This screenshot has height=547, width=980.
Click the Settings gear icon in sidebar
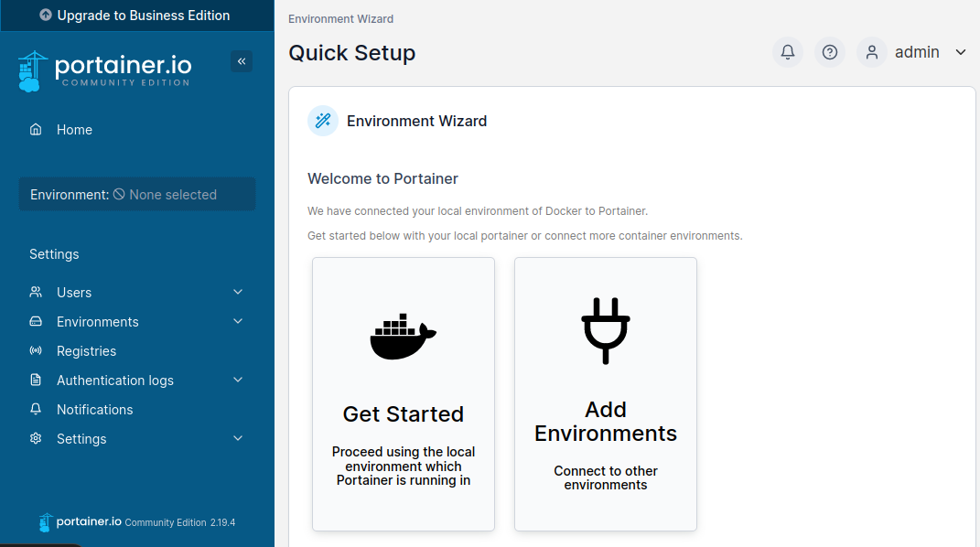click(36, 438)
